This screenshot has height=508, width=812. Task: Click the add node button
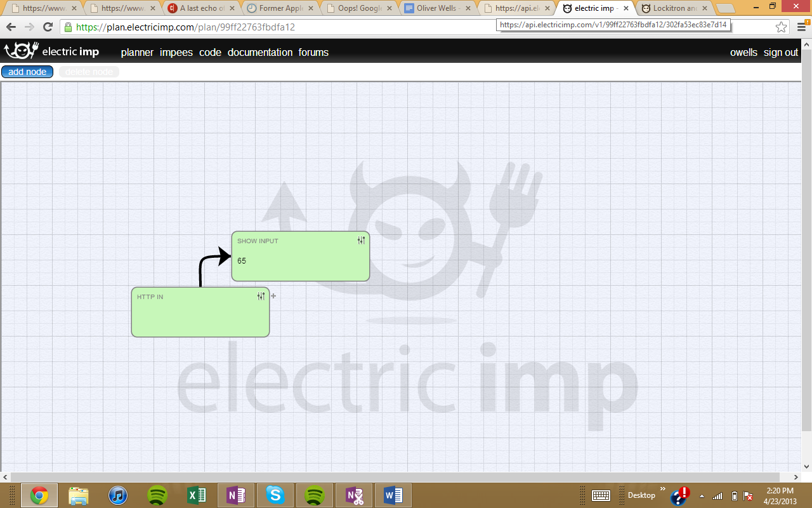pos(27,72)
